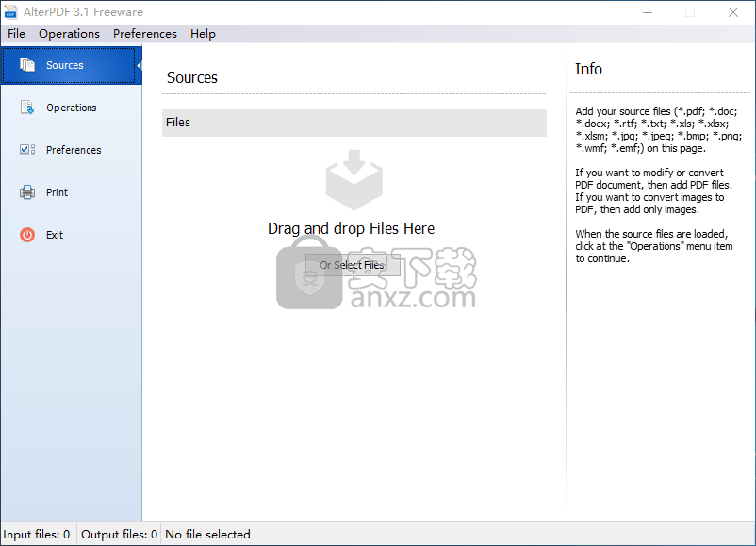This screenshot has height=546, width=756.
Task: Click the Exit label in sidebar
Action: 55,235
